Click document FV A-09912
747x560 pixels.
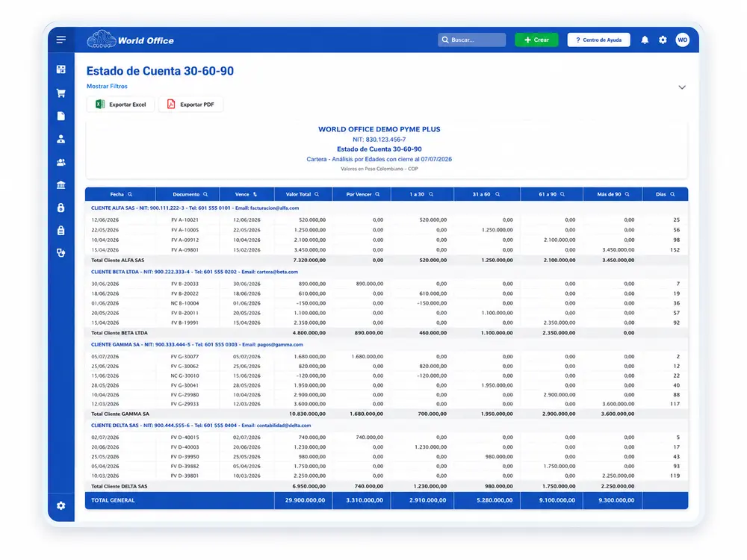coord(185,240)
